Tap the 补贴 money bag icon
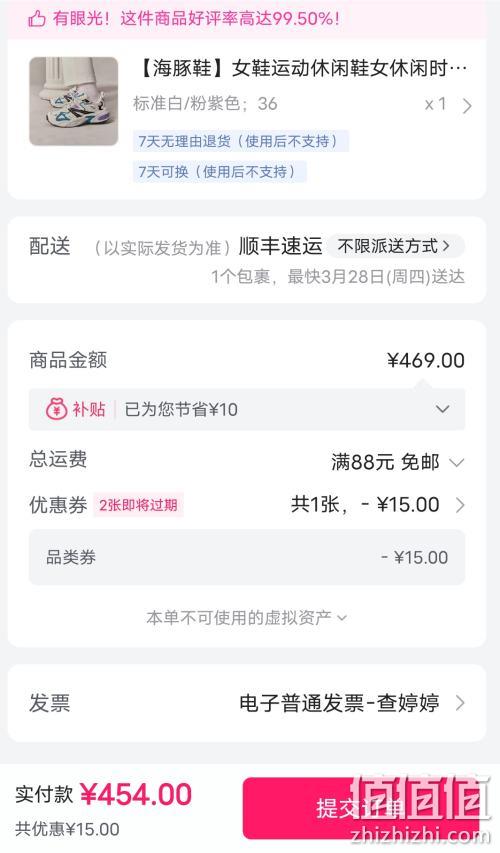This screenshot has height=853, width=500. (x=56, y=409)
